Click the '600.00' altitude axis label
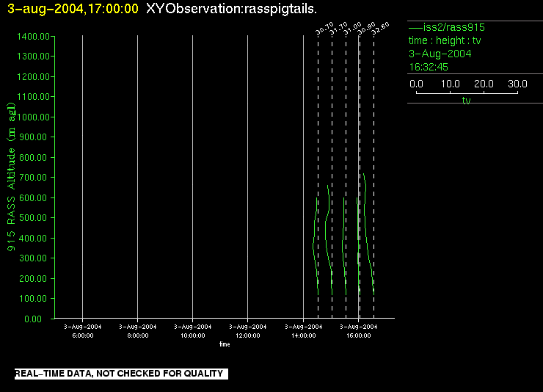543x392 pixels. (x=33, y=197)
